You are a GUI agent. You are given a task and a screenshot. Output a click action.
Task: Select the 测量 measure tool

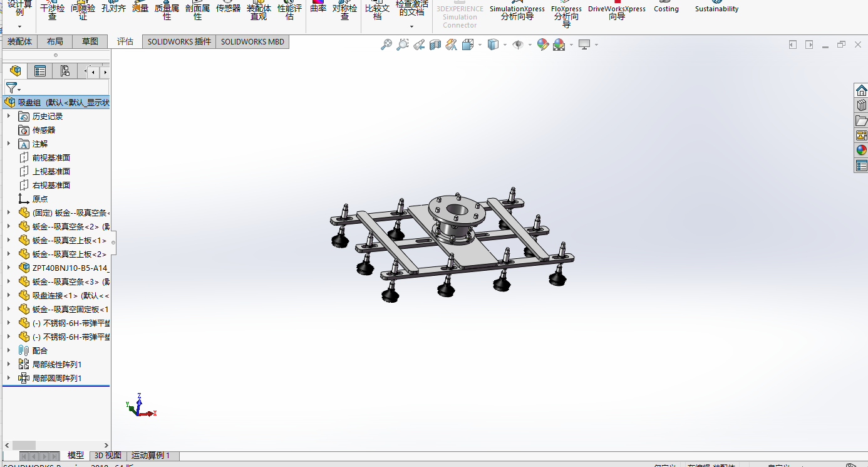[x=140, y=8]
